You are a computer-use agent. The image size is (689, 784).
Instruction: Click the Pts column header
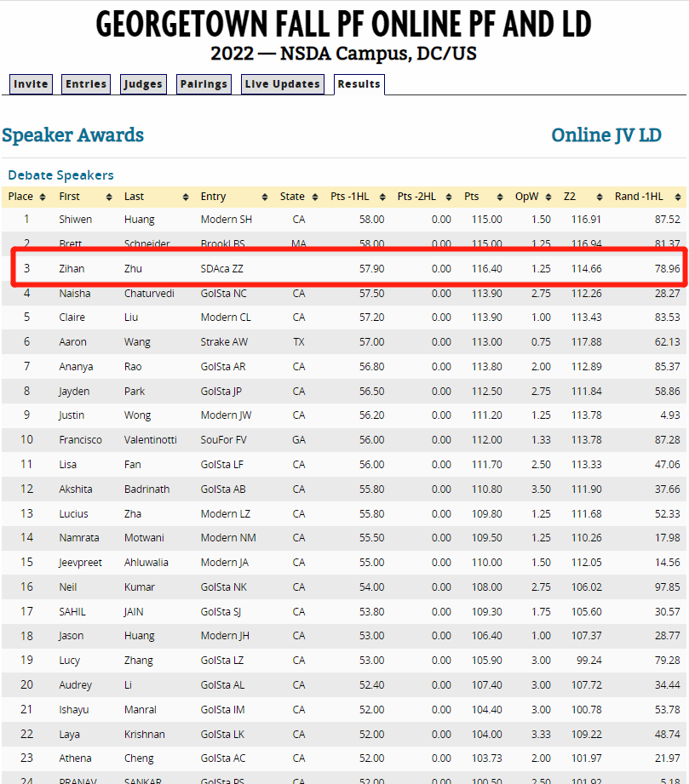[472, 197]
